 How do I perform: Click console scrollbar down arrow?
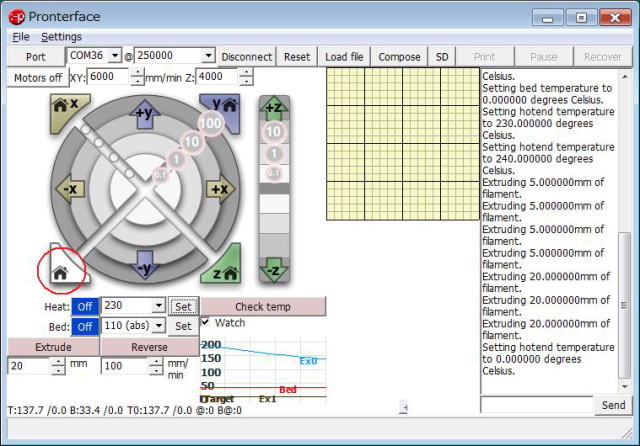pos(624,386)
